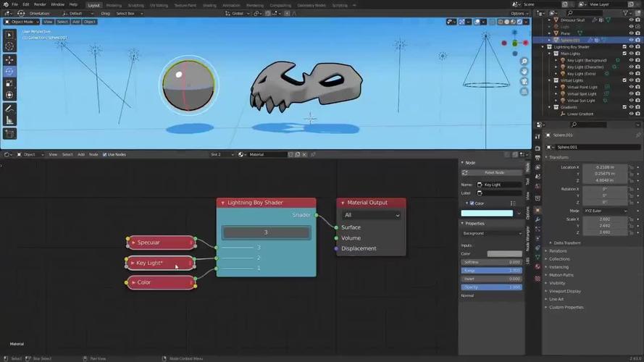Toggle the Use Nodes checkbox

(105, 155)
